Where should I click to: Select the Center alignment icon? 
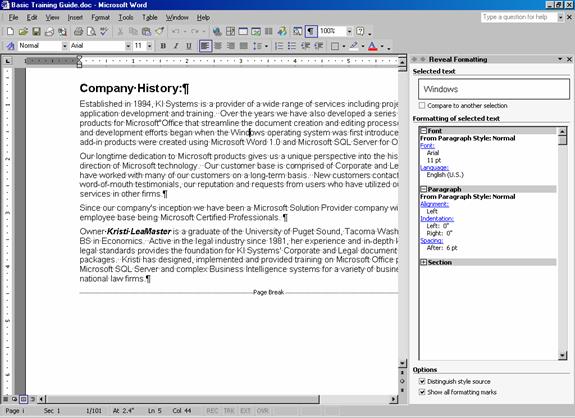point(218,46)
